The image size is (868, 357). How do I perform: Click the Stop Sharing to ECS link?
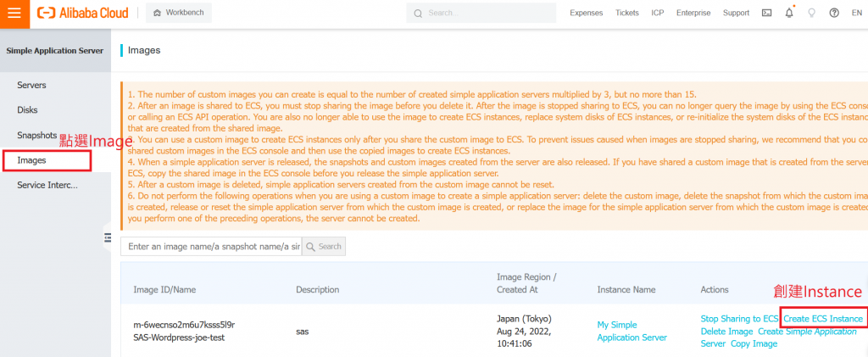pyautogui.click(x=739, y=319)
